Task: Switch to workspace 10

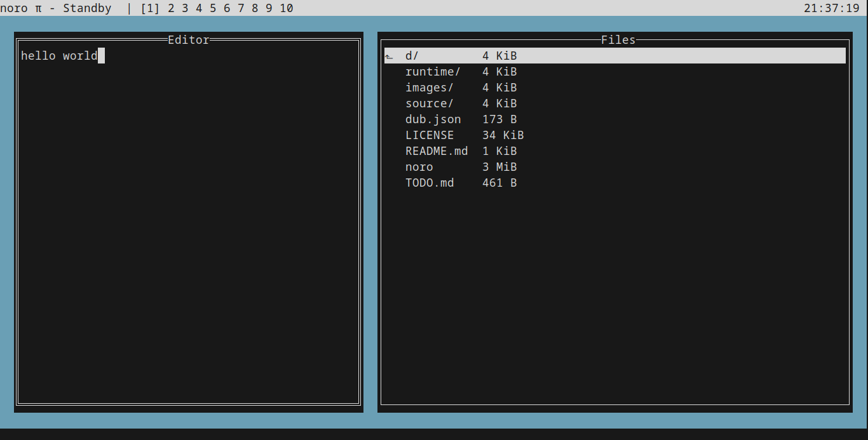Action: click(x=287, y=8)
